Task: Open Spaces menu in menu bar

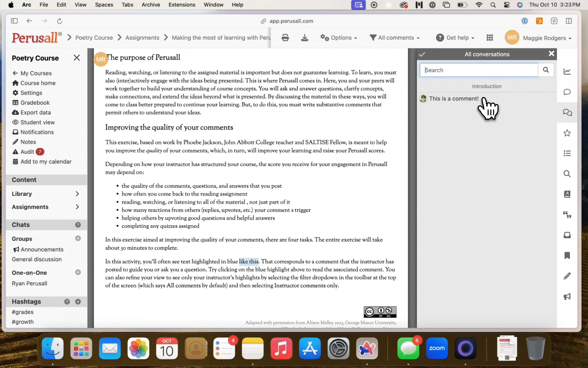Action: coord(104,5)
